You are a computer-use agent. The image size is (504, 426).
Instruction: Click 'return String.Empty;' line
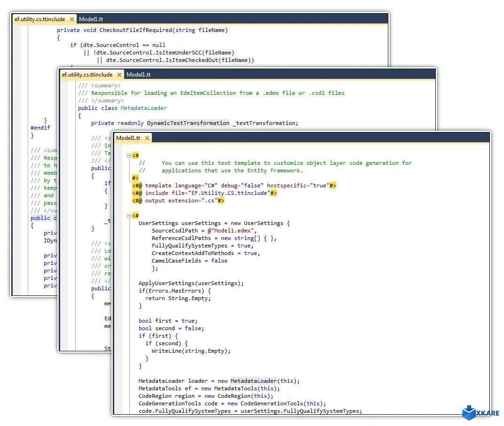(178, 298)
